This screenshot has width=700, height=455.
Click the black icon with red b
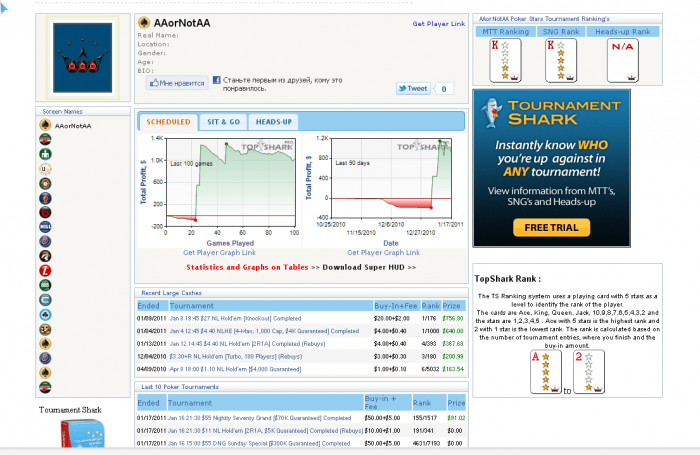45,212
